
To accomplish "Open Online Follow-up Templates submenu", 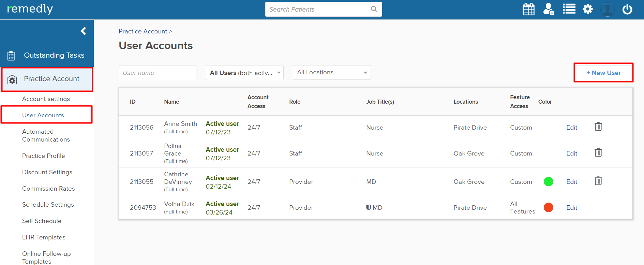I will click(46, 257).
